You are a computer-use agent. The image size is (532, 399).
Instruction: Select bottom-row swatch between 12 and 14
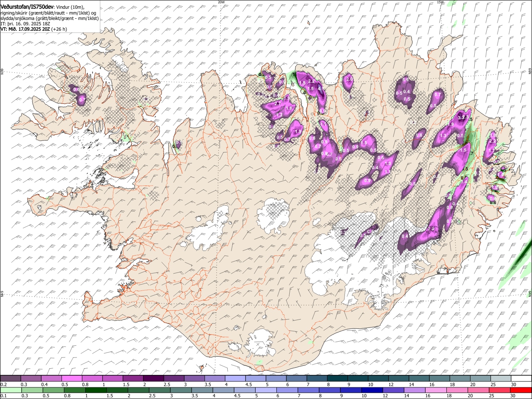click(x=393, y=390)
